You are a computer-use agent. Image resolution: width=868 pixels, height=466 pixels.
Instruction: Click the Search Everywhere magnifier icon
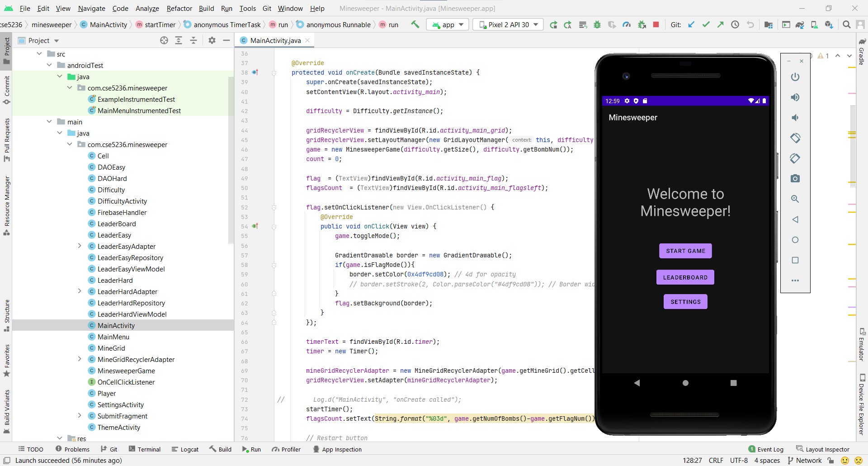847,24
